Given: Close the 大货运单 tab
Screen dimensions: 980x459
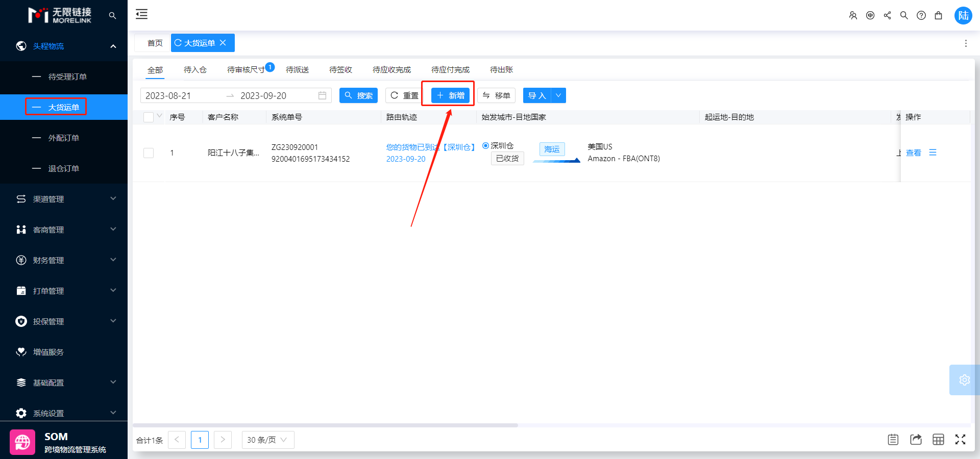Looking at the screenshot, I should pos(223,43).
